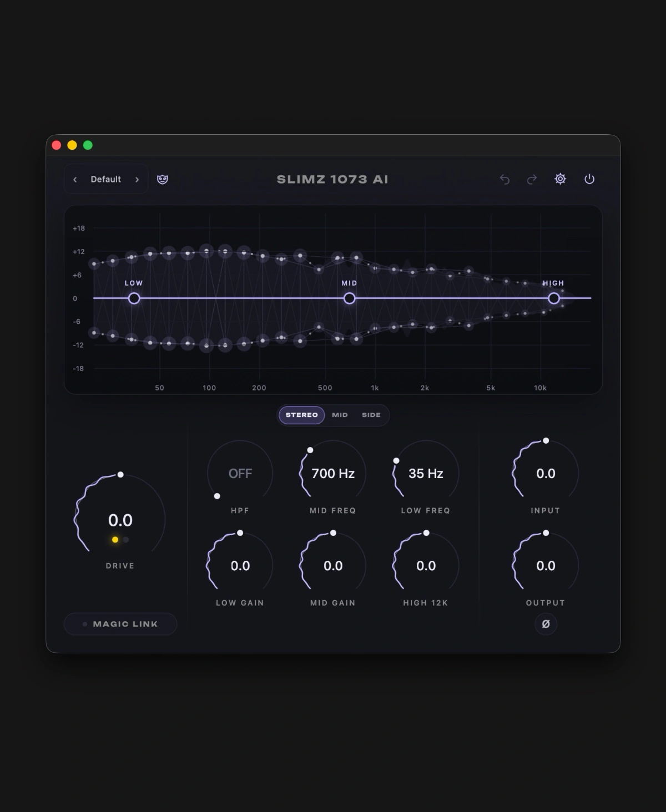Select the HIGH band node on the EQ graph
The image size is (666, 812).
(553, 298)
